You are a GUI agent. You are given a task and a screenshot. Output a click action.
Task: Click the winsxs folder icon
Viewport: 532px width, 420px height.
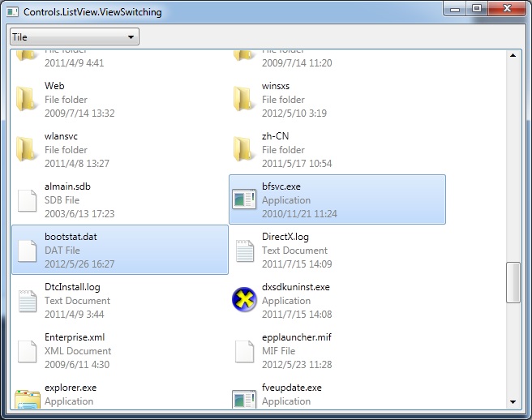[x=245, y=99]
